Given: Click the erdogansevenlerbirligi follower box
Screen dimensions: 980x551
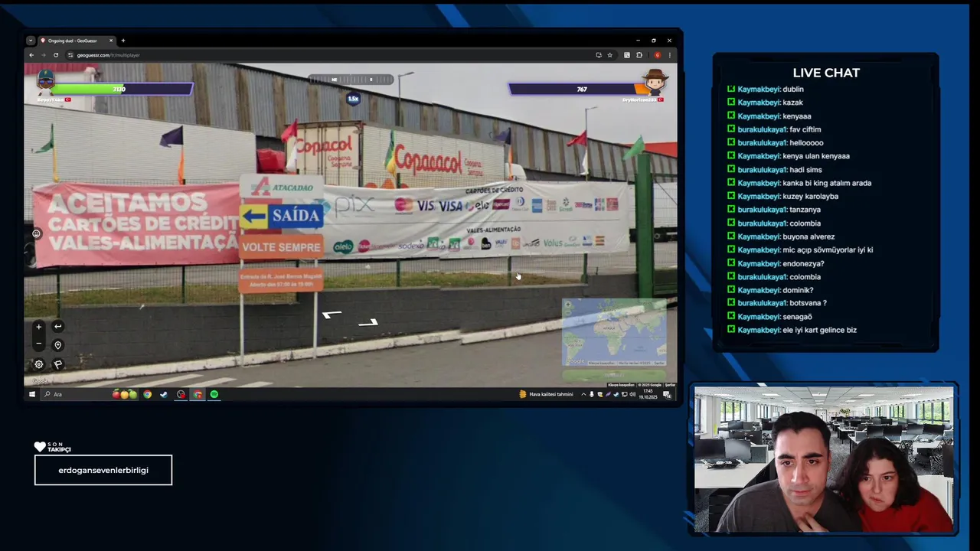Looking at the screenshot, I should coord(103,470).
